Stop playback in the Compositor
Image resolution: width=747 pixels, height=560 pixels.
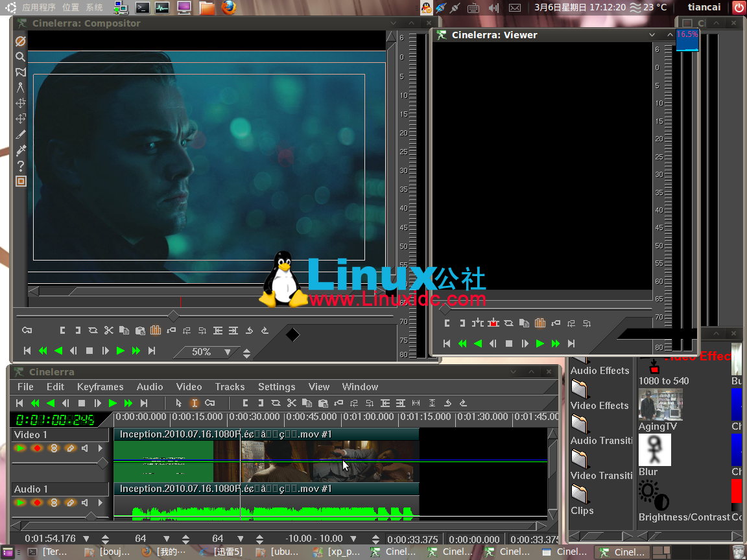[x=89, y=351]
